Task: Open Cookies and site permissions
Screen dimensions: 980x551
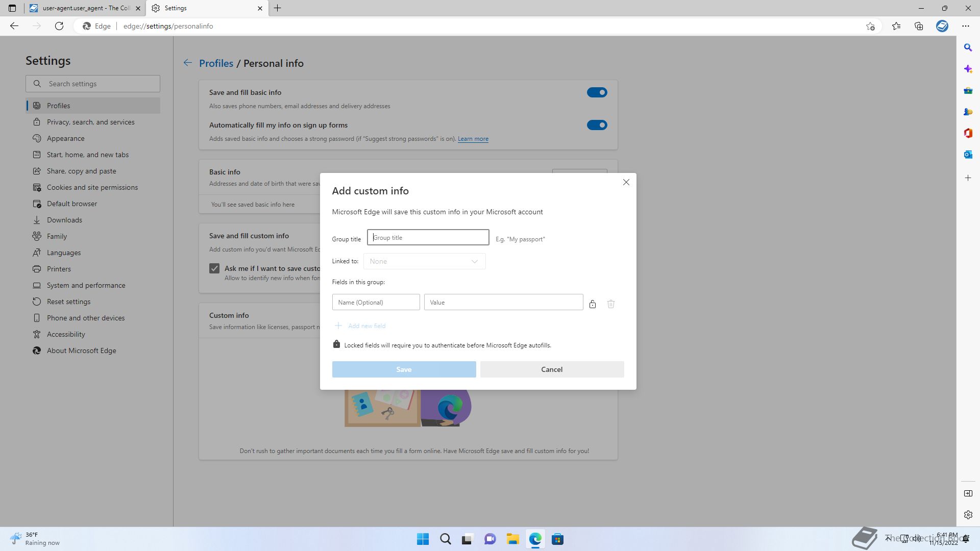Action: (93, 187)
